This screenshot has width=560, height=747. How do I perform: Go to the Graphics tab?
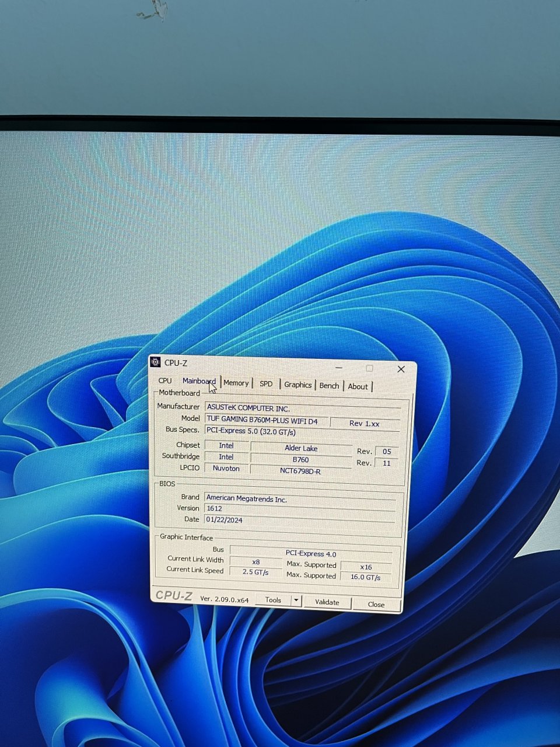[297, 385]
